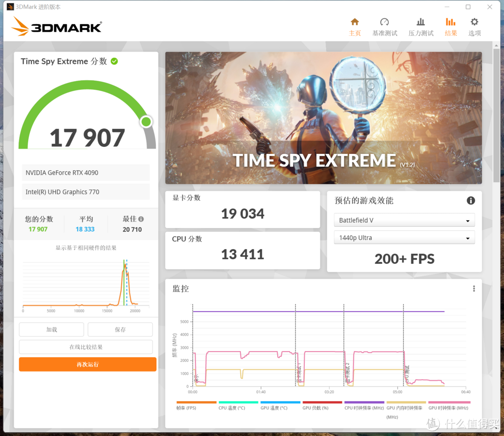Click the best score 20 710
Screen dimensions: 504x436
(132, 229)
